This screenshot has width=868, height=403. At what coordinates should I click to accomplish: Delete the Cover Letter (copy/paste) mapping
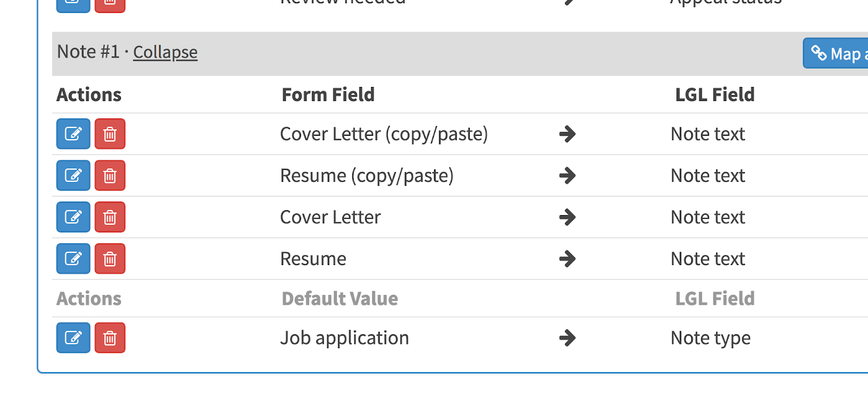pos(110,134)
